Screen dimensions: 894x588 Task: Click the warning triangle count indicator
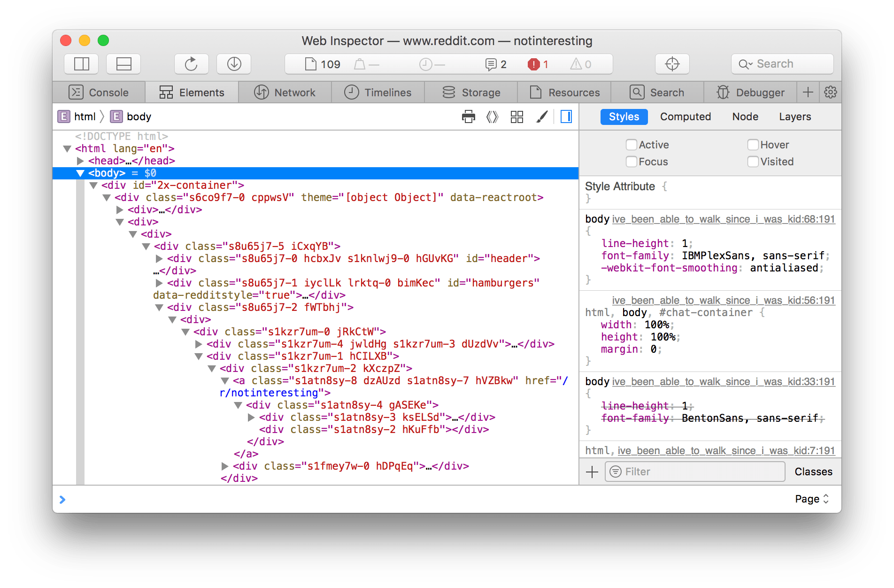point(581,64)
